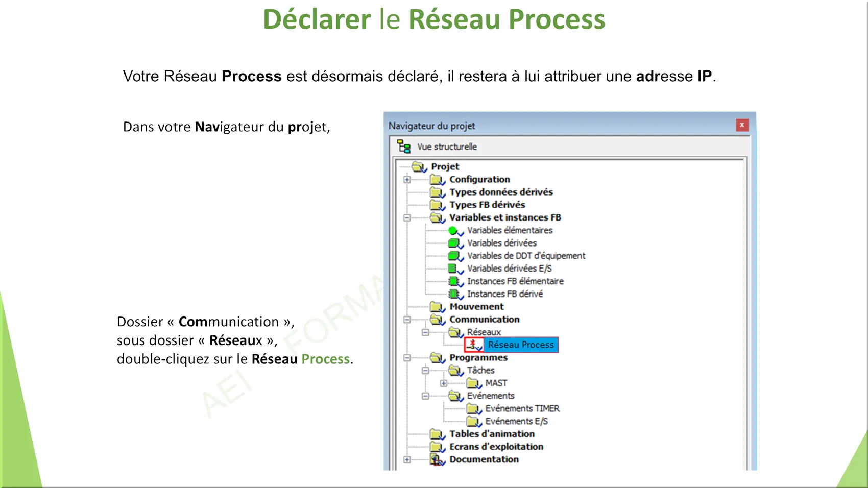Image resolution: width=868 pixels, height=488 pixels.
Task: Click the Tables d'animation folder icon
Action: tap(438, 434)
